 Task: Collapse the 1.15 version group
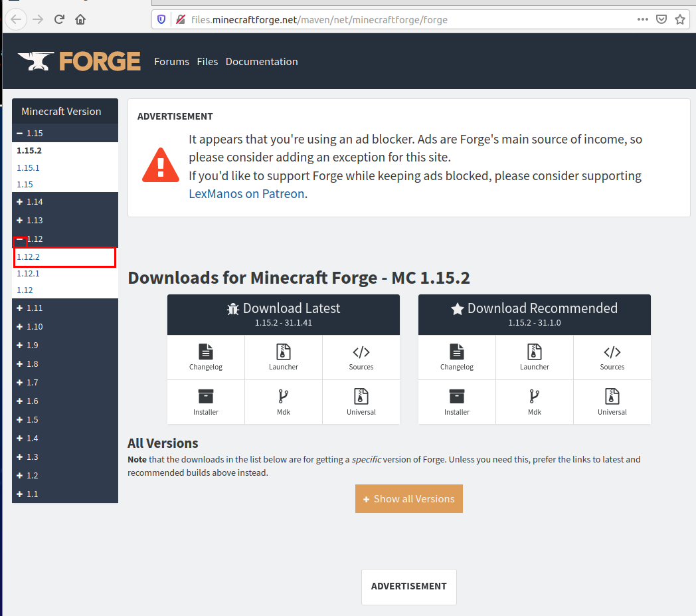[21, 134]
